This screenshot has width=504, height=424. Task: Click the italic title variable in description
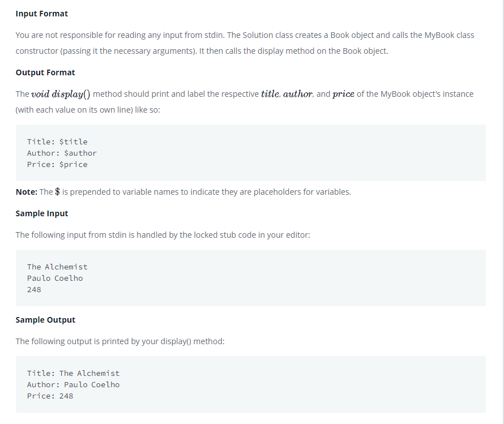click(x=270, y=94)
